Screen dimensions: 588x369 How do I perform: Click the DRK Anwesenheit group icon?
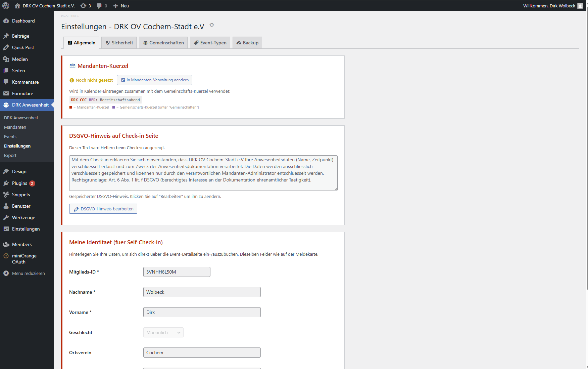tap(6, 105)
